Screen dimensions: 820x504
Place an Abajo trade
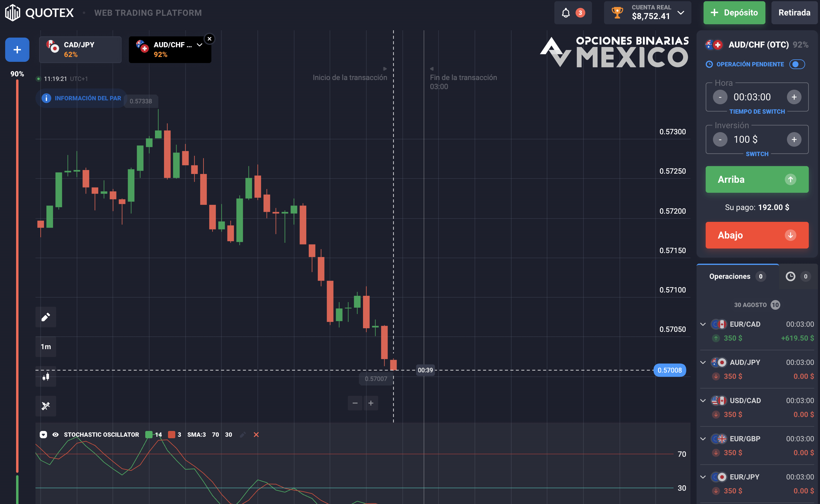point(757,235)
